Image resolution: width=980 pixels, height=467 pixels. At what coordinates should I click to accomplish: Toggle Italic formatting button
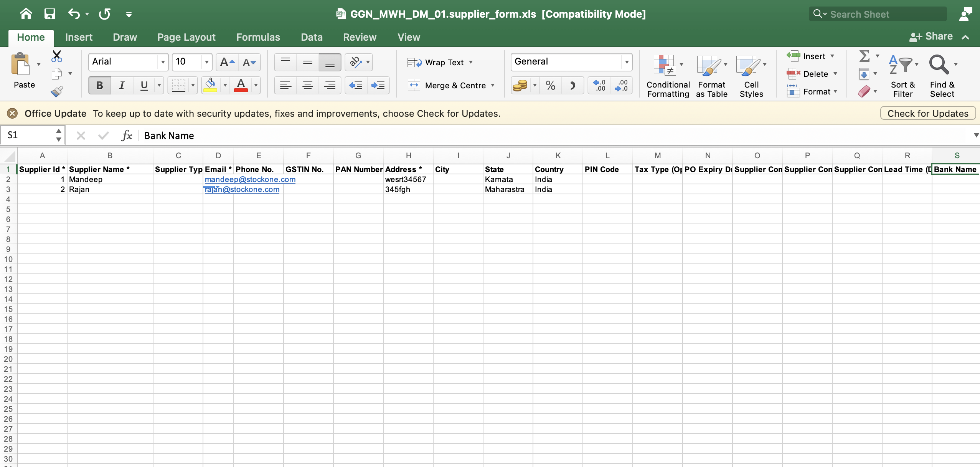[x=122, y=85]
